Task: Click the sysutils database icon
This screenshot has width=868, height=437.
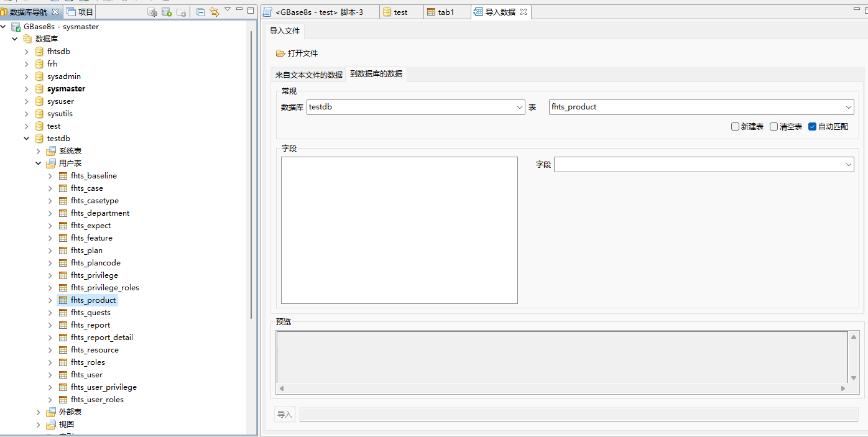Action: tap(39, 114)
